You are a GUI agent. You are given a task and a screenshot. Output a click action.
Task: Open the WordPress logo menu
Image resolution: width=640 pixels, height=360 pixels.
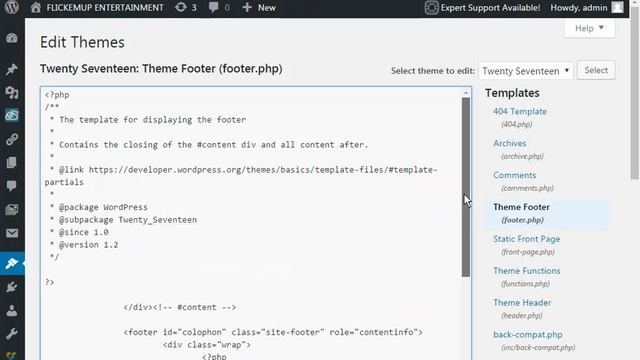click(x=11, y=7)
